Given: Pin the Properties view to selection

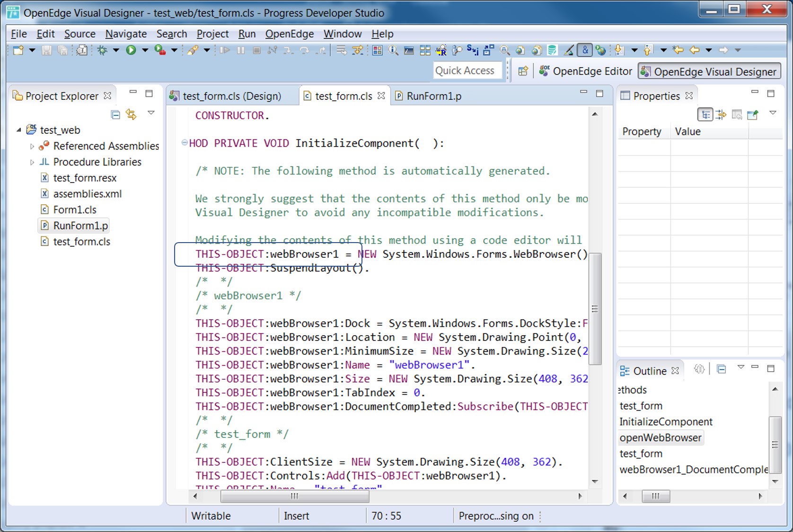Looking at the screenshot, I should point(752,114).
